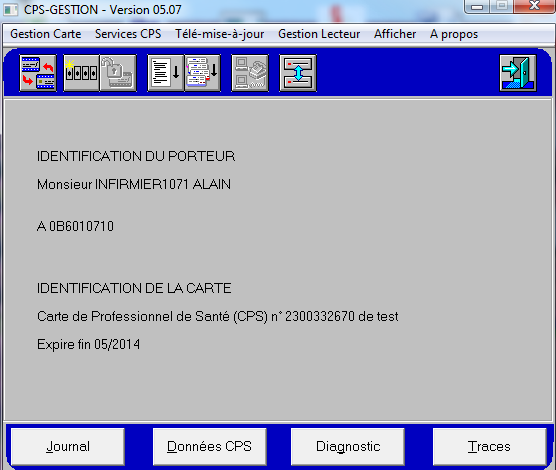Click the stacked cards with down arrow icon
Image resolution: width=556 pixels, height=470 pixels.
tap(202, 73)
